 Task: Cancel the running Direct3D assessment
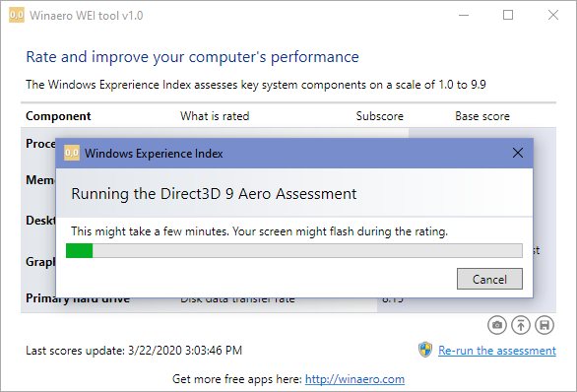(489, 279)
